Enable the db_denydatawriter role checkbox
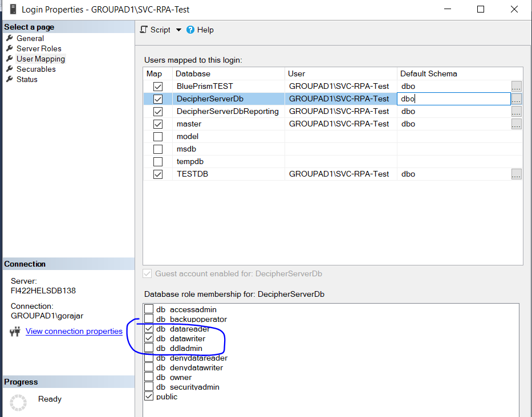The width and height of the screenshot is (532, 417). coord(149,367)
